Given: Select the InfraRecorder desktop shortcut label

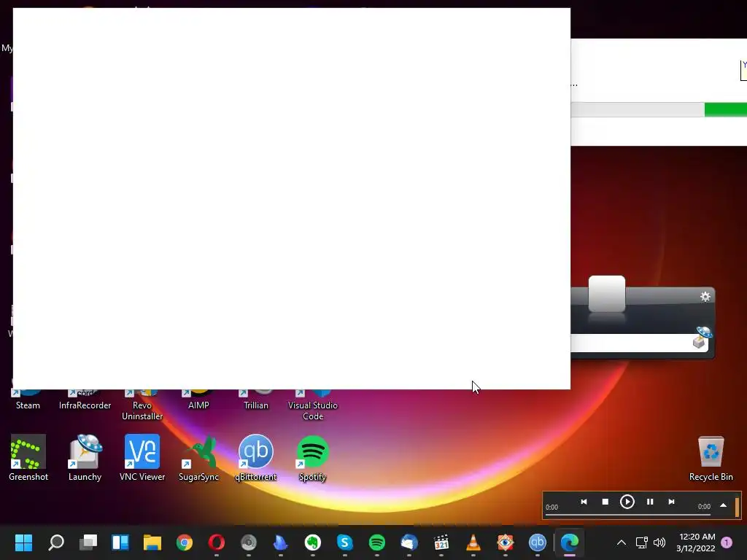Looking at the screenshot, I should tap(85, 405).
